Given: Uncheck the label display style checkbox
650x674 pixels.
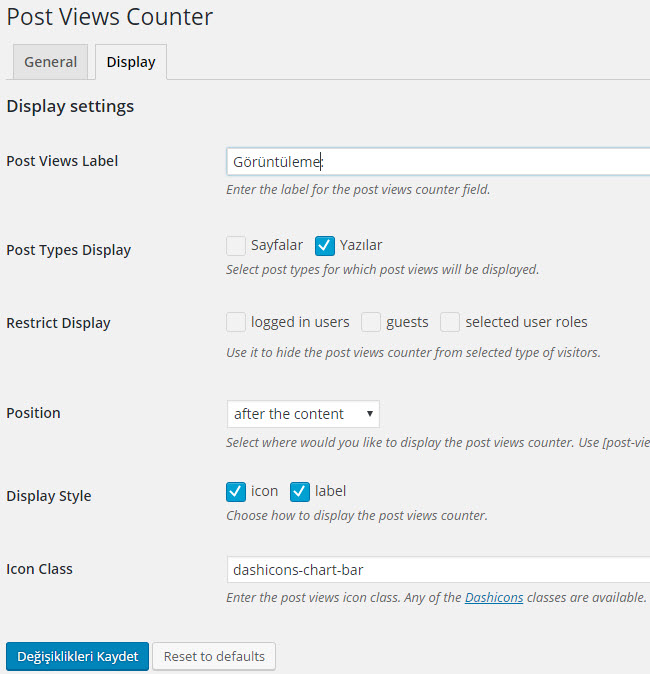Looking at the screenshot, I should (x=300, y=491).
